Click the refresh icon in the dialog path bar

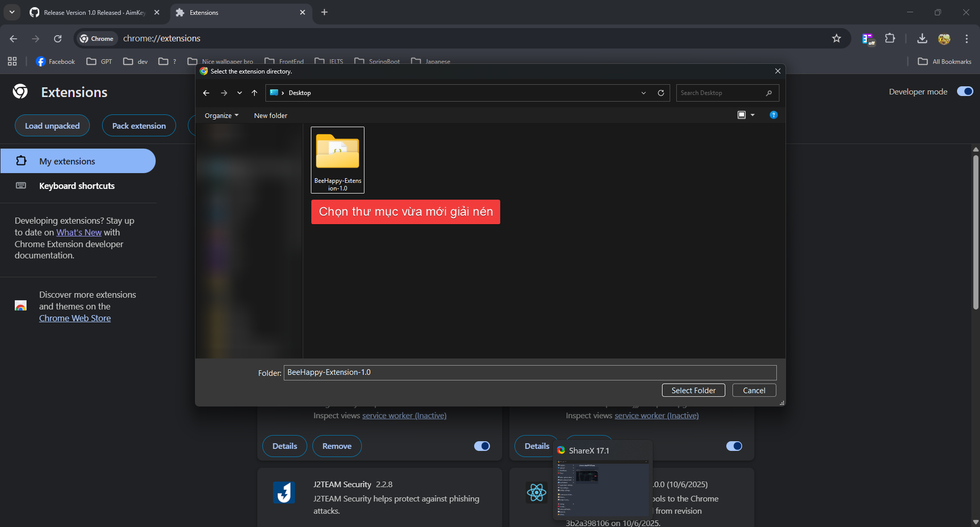coord(660,93)
